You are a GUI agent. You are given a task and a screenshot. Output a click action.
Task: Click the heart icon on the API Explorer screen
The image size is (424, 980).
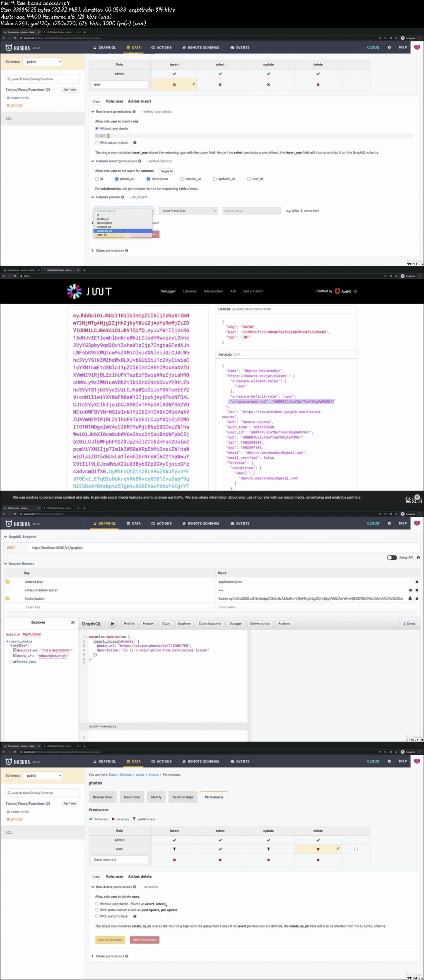pyautogui.click(x=417, y=523)
